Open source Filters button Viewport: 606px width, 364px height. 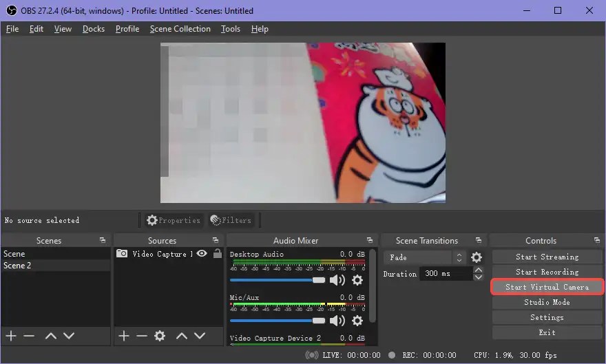[x=231, y=220]
